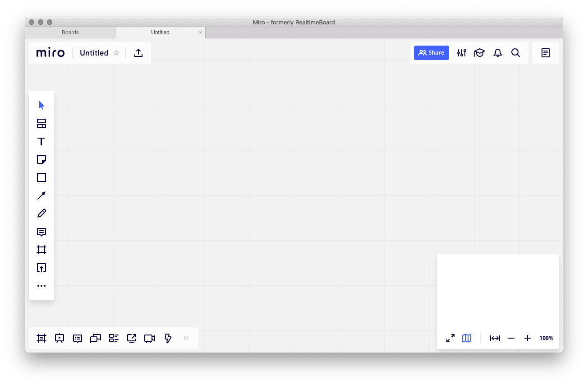Zoom in with the plus button
The height and width of the screenshot is (386, 588).
tap(527, 338)
